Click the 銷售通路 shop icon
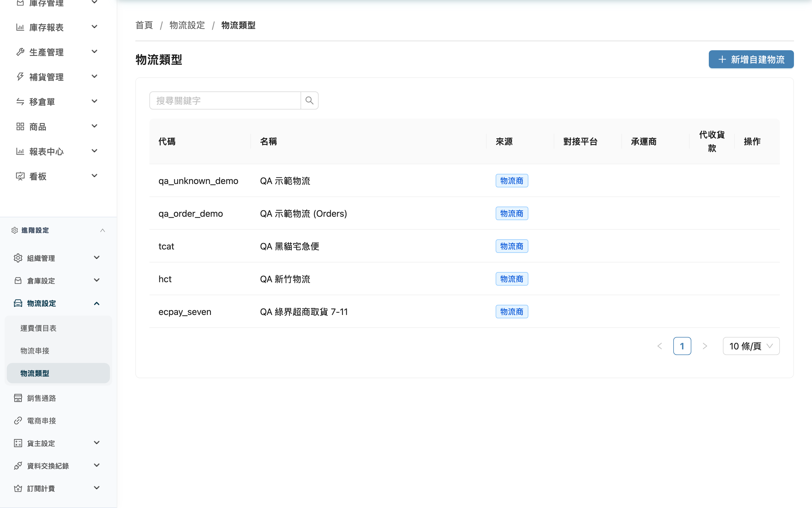Viewport: 812px width, 508px height. [18, 398]
